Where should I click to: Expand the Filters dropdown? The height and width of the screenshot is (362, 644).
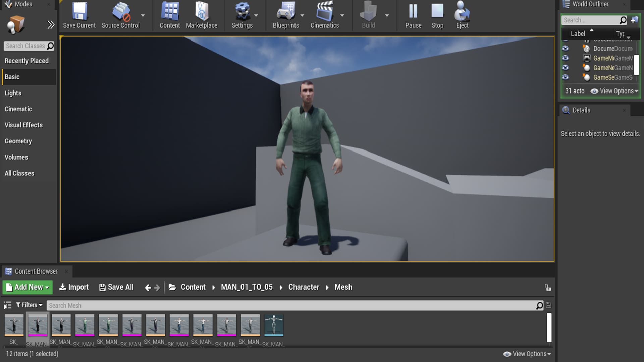coord(29,305)
